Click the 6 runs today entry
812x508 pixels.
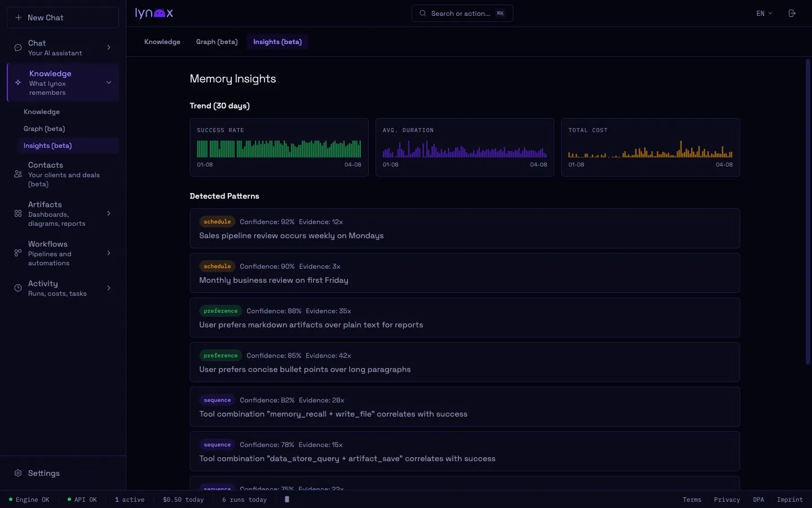tap(244, 500)
